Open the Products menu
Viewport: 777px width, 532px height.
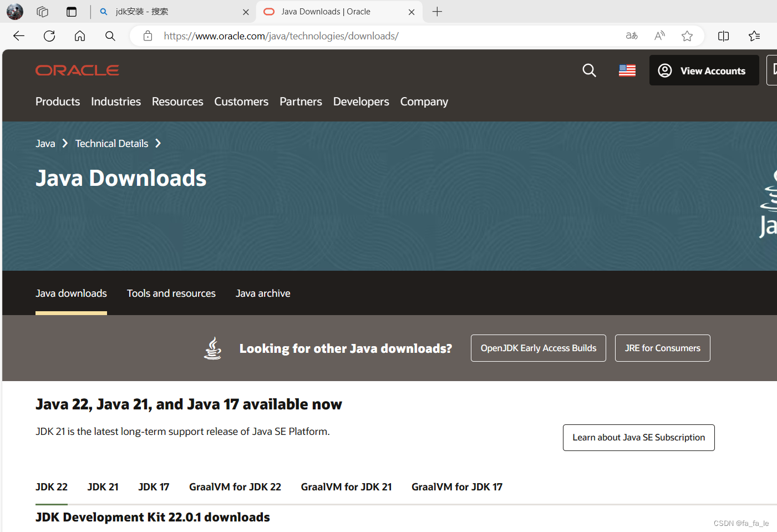(x=58, y=102)
